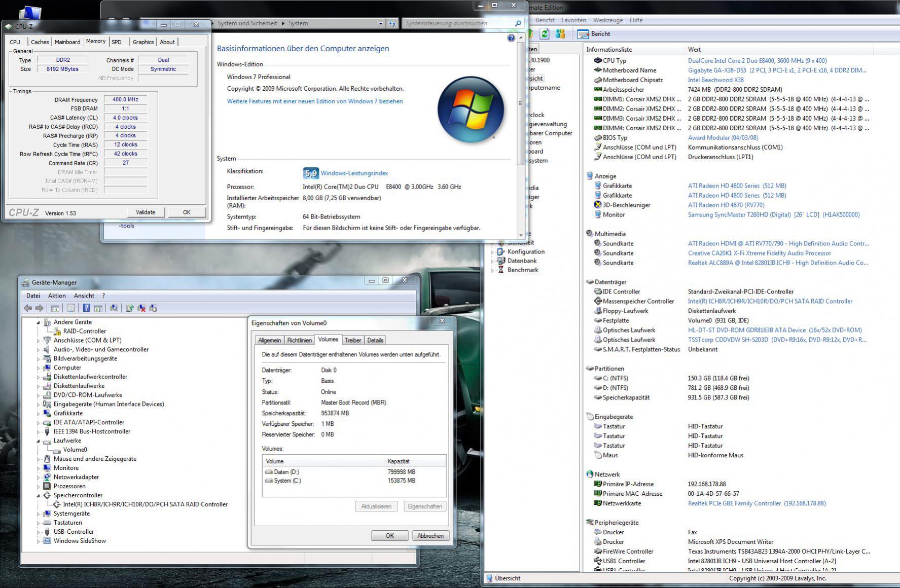Open the Favoriten menu in Everest
This screenshot has width=900, height=588.
[x=573, y=20]
